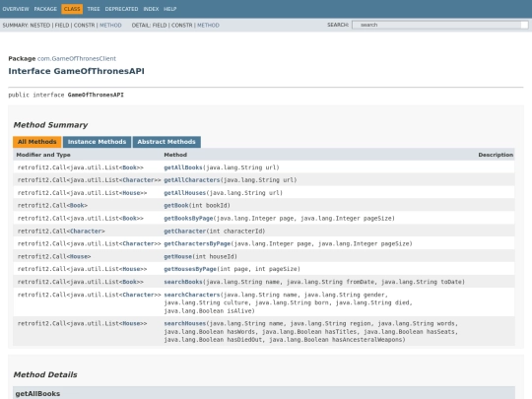
Task: Go to the Package navigation item
Action: tap(45, 9)
